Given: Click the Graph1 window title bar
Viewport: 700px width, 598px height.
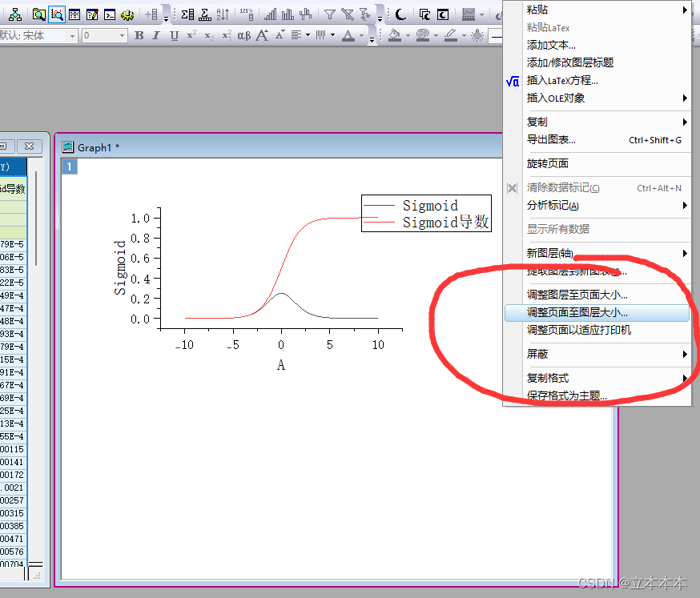Looking at the screenshot, I should [281, 147].
